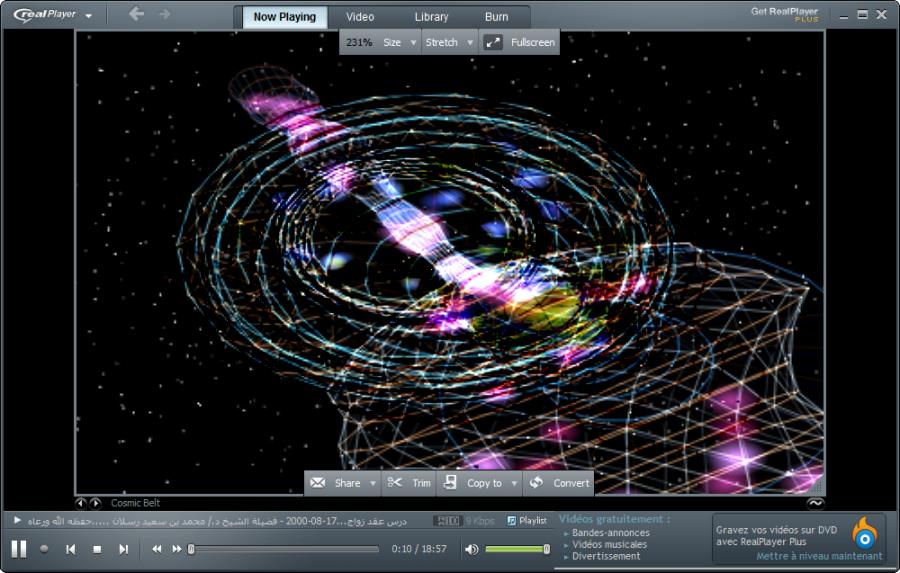Go back using the back arrow
Screen dimensions: 900x573
(137, 15)
